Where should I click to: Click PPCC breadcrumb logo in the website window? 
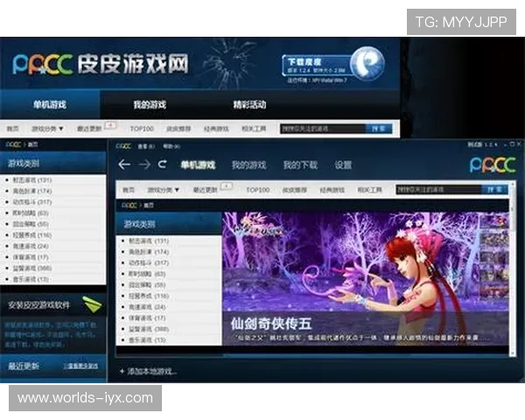[x=14, y=144]
